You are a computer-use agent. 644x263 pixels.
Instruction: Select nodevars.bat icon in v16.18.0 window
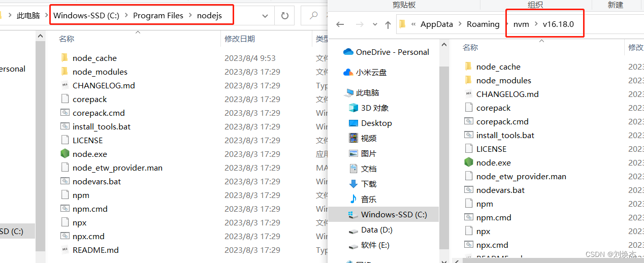click(468, 190)
